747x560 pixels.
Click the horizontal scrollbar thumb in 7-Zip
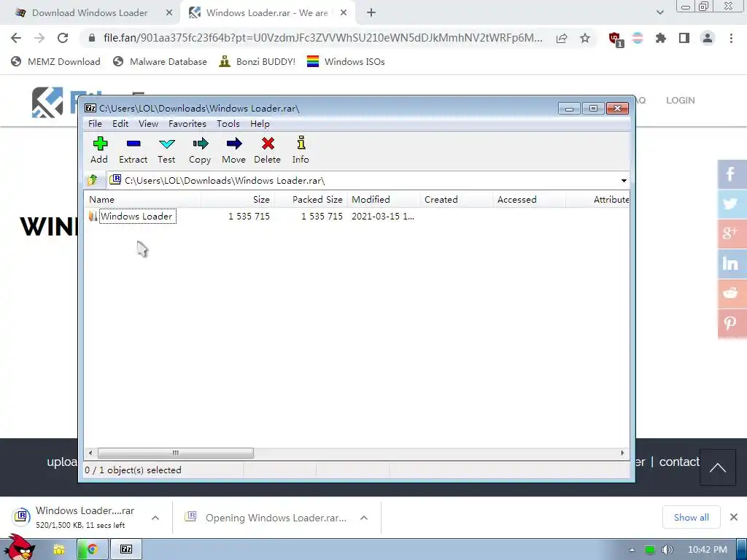[x=175, y=453]
